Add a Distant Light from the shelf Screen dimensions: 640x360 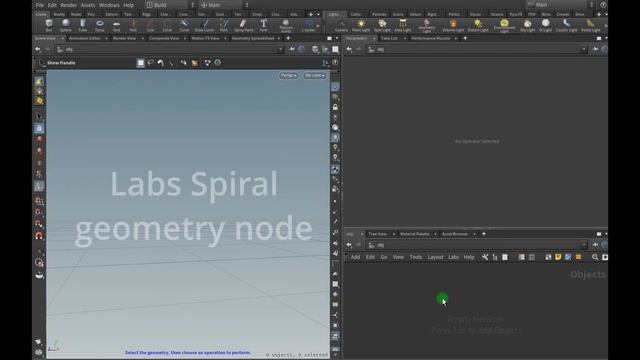478,26
